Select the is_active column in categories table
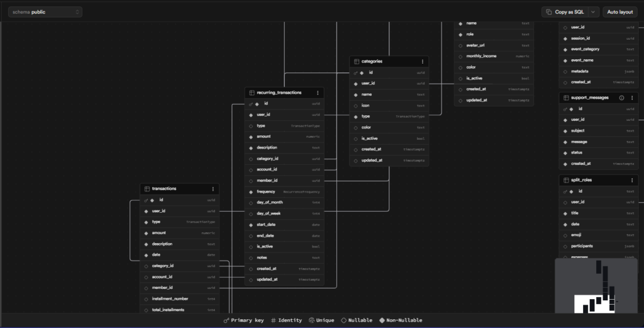Image resolution: width=644 pixels, height=328 pixels. pos(389,139)
